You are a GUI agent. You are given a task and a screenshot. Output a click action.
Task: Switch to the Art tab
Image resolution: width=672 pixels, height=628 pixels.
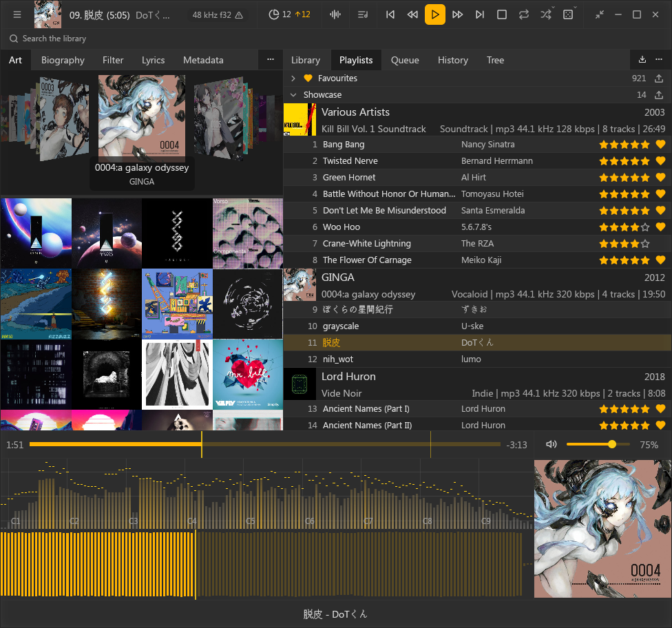(15, 60)
